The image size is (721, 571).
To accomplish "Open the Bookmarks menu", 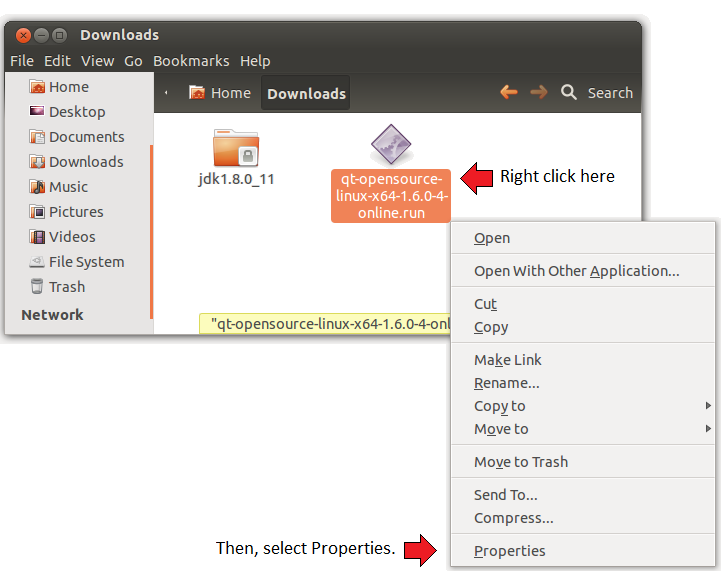I will tap(191, 61).
